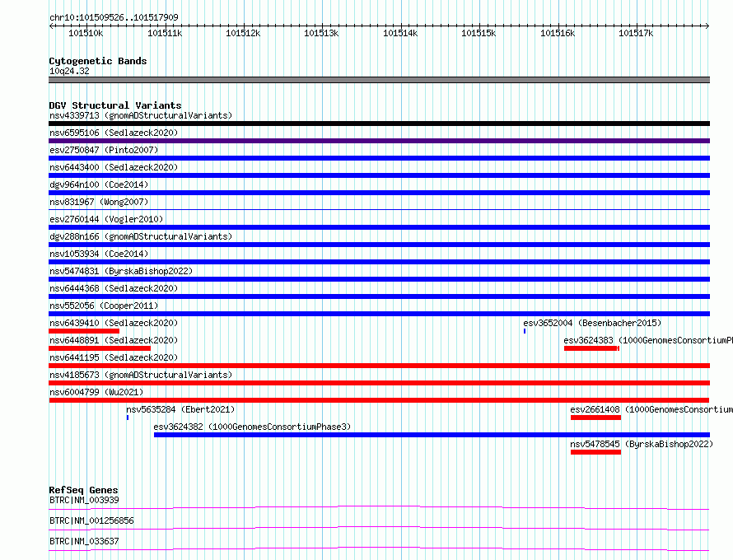The height and width of the screenshot is (560, 733).
Task: Open dgv964n100 (Coe2014) variant entry
Action: point(99,184)
